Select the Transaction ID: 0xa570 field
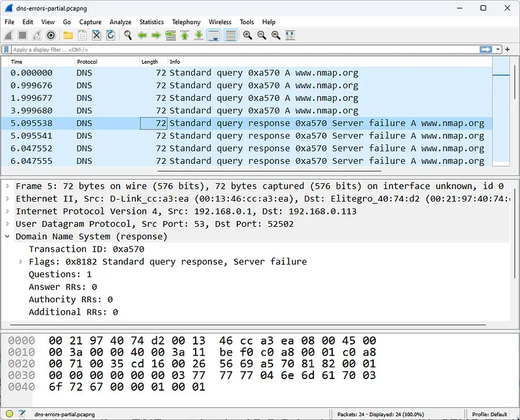The height and width of the screenshot is (420, 520). click(x=86, y=249)
